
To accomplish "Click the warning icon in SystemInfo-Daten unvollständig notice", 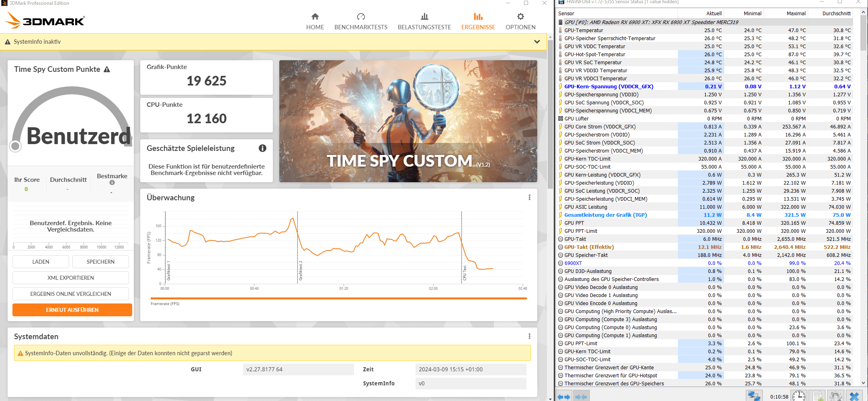I will pyautogui.click(x=20, y=353).
